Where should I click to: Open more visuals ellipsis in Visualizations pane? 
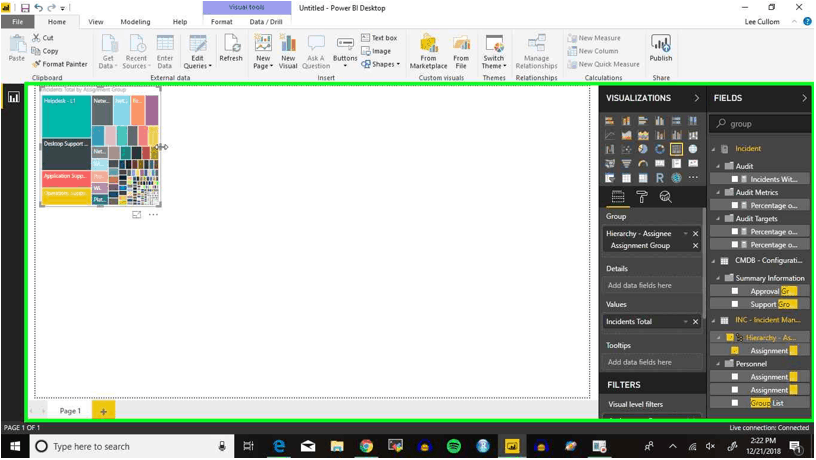point(693,178)
